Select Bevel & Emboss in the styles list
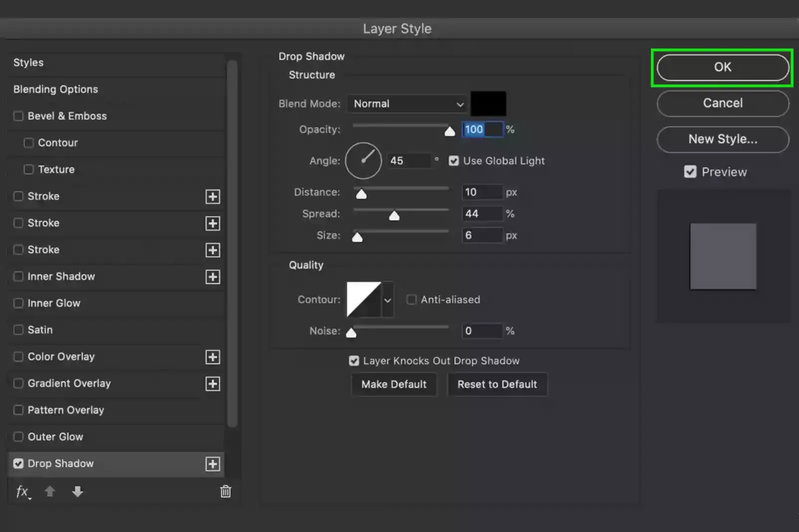The width and height of the screenshot is (799, 532). coord(67,116)
